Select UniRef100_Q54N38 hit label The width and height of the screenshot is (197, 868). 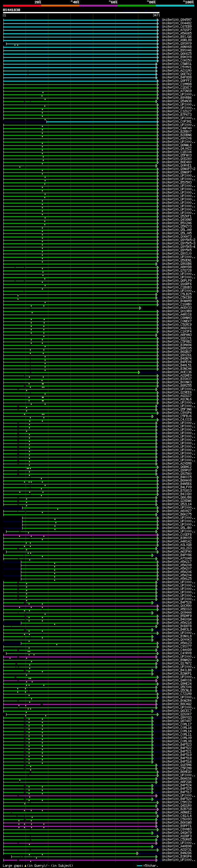(x=177, y=101)
